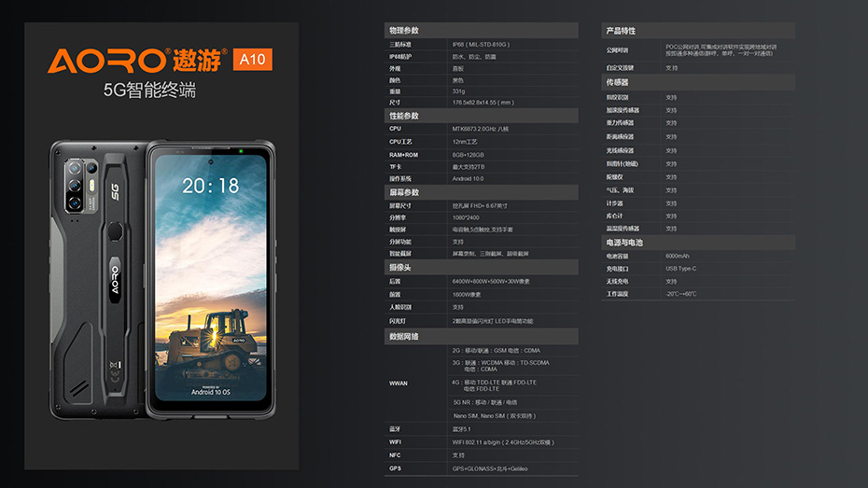Click the 'WWAN' row label

tap(398, 383)
